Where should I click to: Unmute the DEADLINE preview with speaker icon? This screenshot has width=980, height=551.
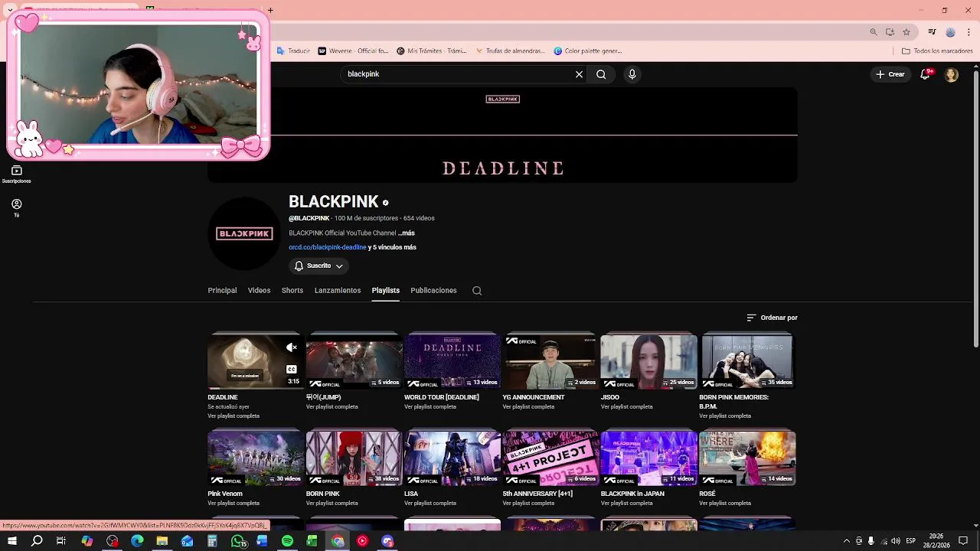pyautogui.click(x=292, y=347)
